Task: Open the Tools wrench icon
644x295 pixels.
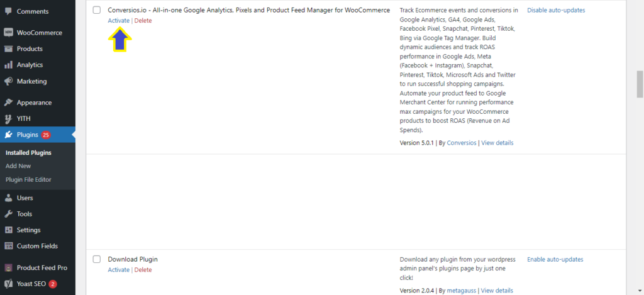Action: 8,214
